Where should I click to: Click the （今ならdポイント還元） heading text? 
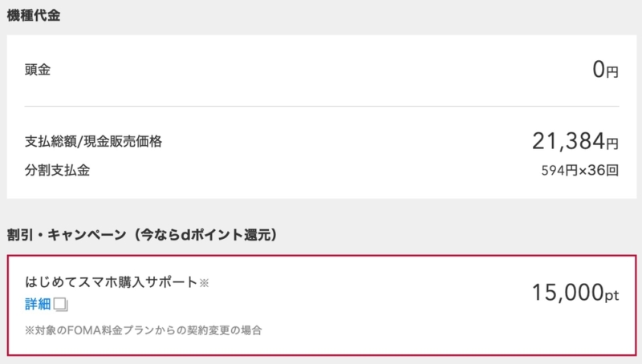coord(205,235)
